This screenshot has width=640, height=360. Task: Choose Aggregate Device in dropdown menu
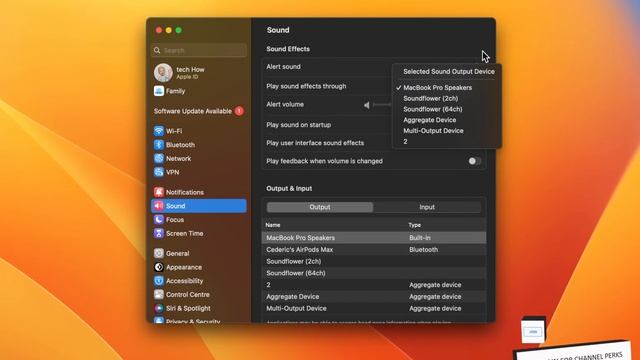coord(429,120)
